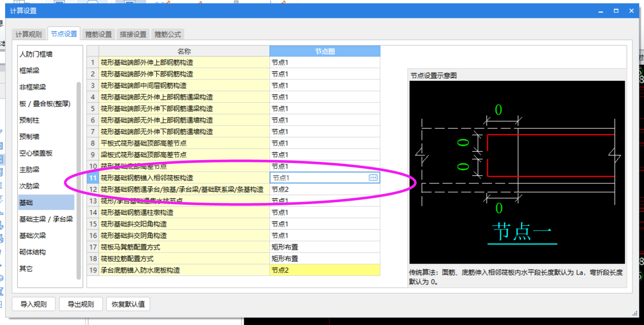Click row number 11 header cell

(93, 178)
